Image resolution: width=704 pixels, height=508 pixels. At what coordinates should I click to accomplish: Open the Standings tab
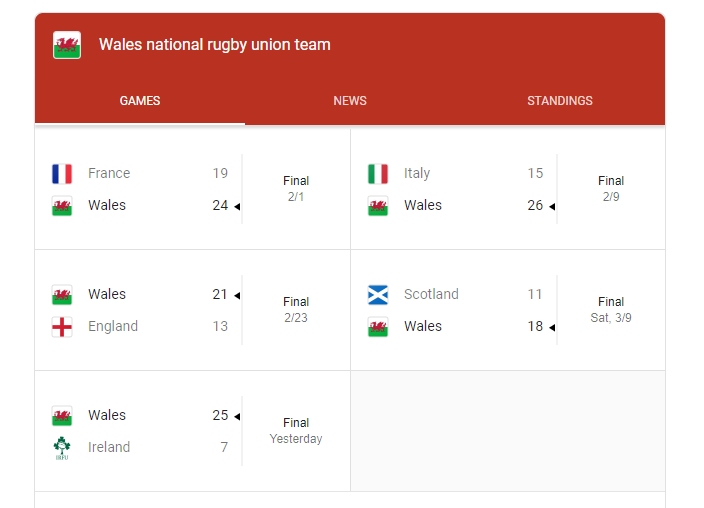(560, 101)
